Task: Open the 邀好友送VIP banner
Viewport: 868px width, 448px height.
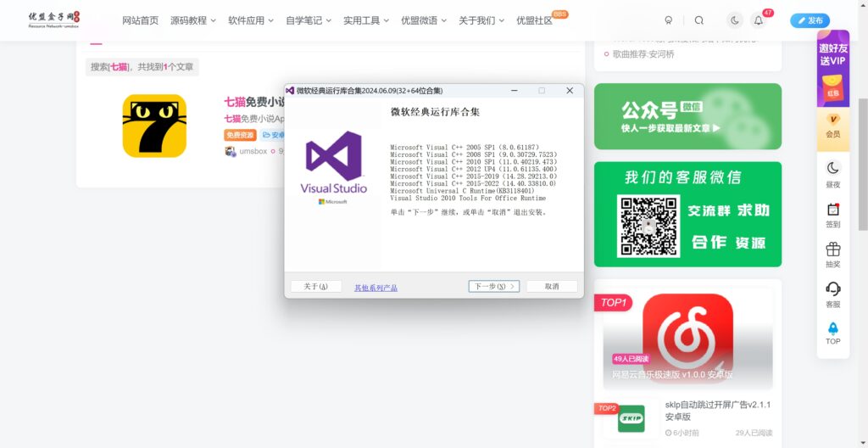Action: pyautogui.click(x=833, y=69)
